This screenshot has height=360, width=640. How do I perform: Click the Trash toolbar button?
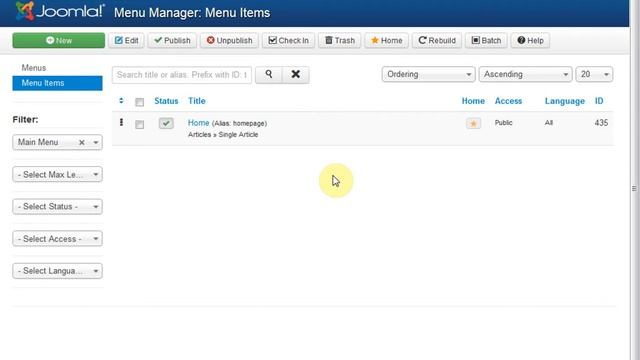pyautogui.click(x=340, y=40)
